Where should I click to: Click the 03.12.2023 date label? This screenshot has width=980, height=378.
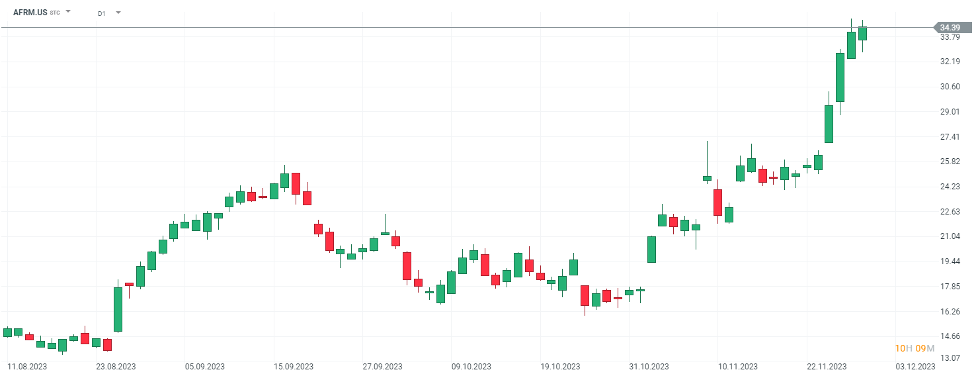tap(916, 366)
